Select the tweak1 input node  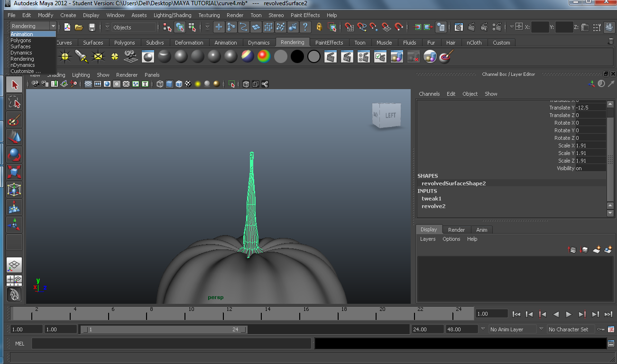pyautogui.click(x=432, y=199)
